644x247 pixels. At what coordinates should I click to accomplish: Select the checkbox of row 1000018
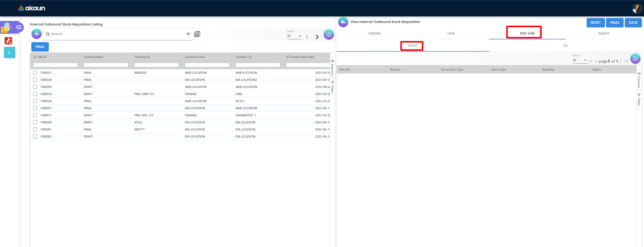coord(35,94)
